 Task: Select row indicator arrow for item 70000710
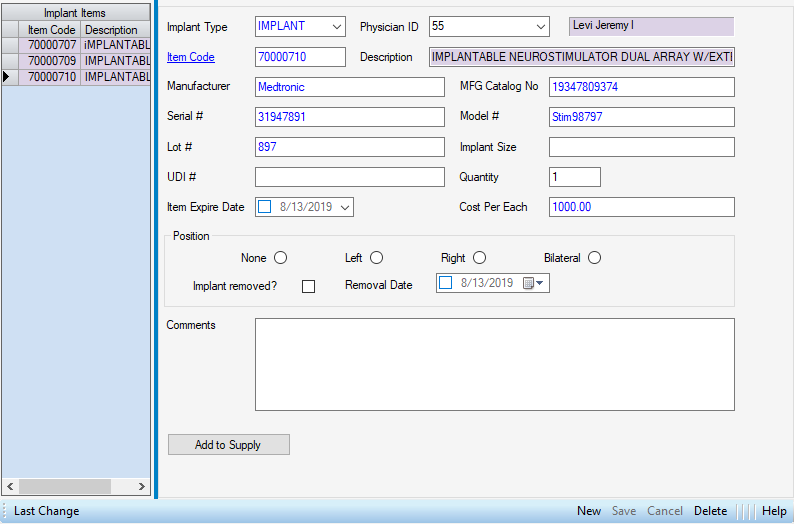click(x=8, y=77)
